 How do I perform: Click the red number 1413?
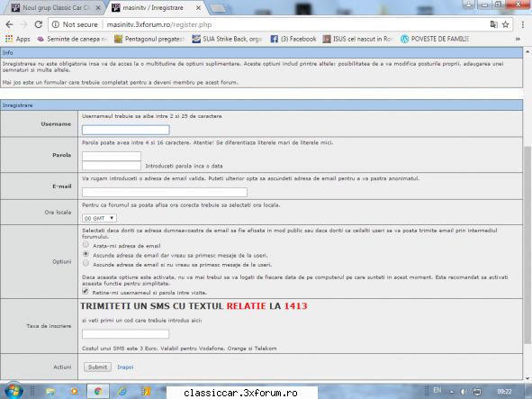[x=295, y=306]
